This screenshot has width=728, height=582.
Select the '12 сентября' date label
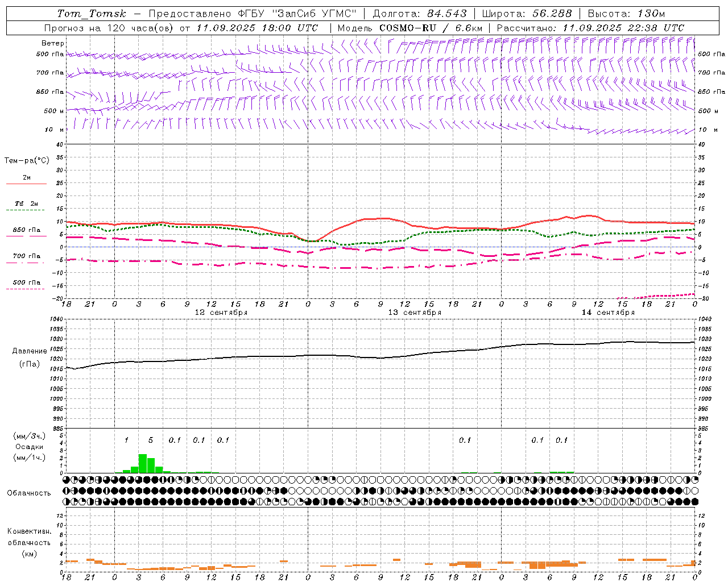click(x=221, y=313)
